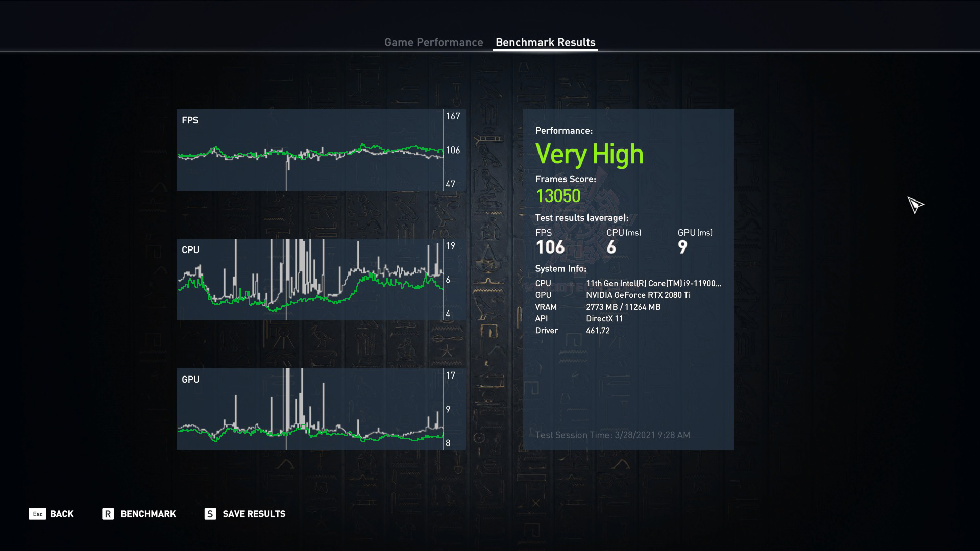This screenshot has height=551, width=980.
Task: Click the average CPU ms value
Action: (x=611, y=247)
